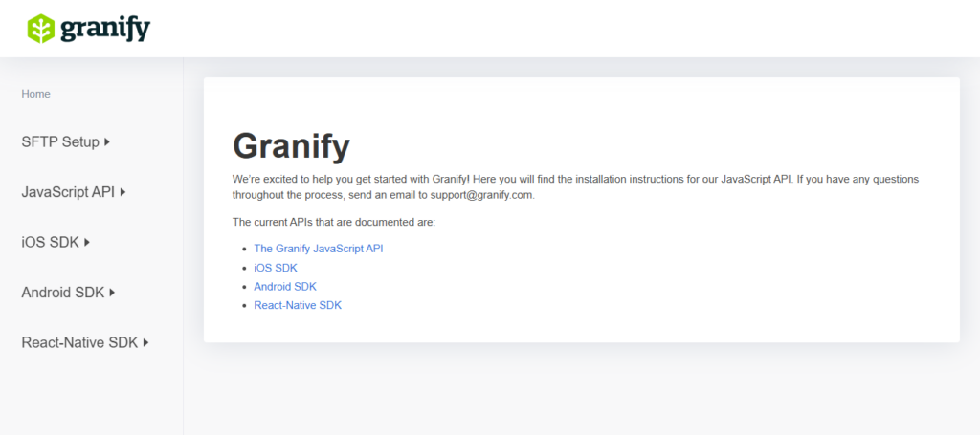
Task: Expand the Android SDK sidebar arrow
Action: (112, 293)
